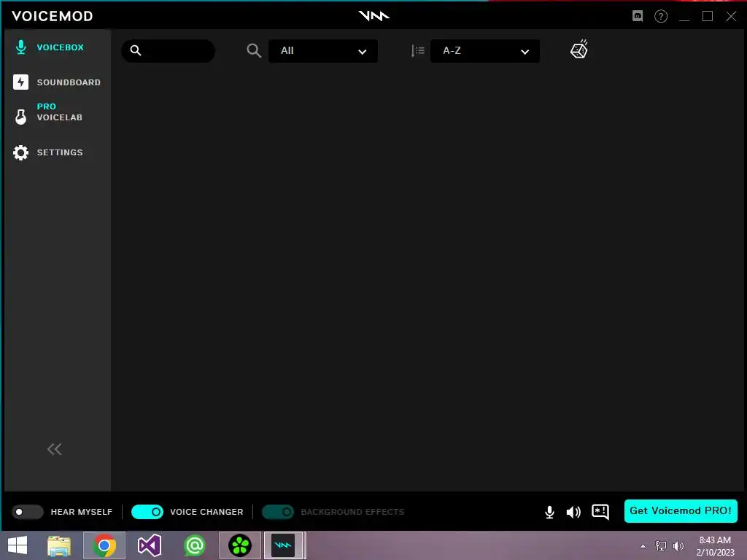
Task: Click the random voice dice icon
Action: coord(578,49)
